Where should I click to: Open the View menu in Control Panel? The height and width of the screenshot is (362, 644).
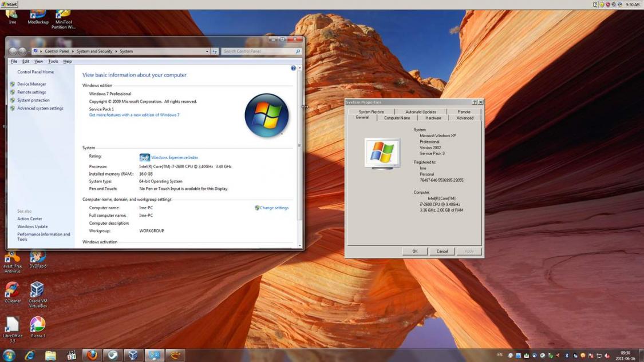coord(38,62)
